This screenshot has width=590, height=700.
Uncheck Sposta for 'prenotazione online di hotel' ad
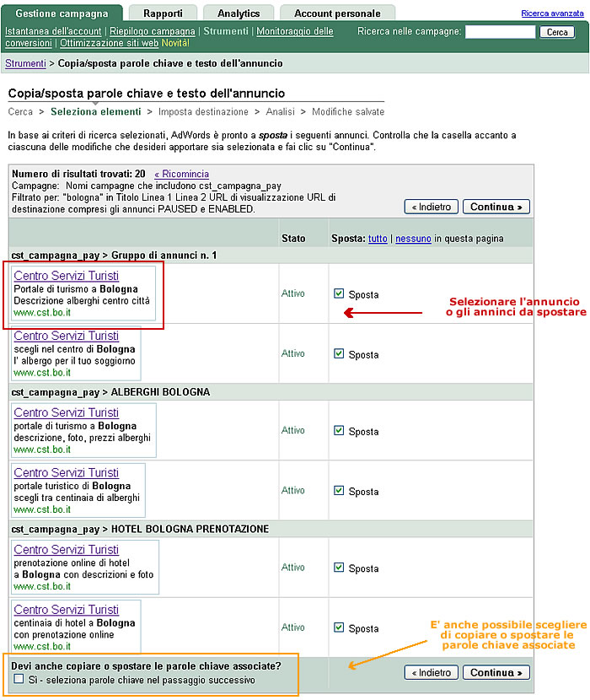point(339,568)
